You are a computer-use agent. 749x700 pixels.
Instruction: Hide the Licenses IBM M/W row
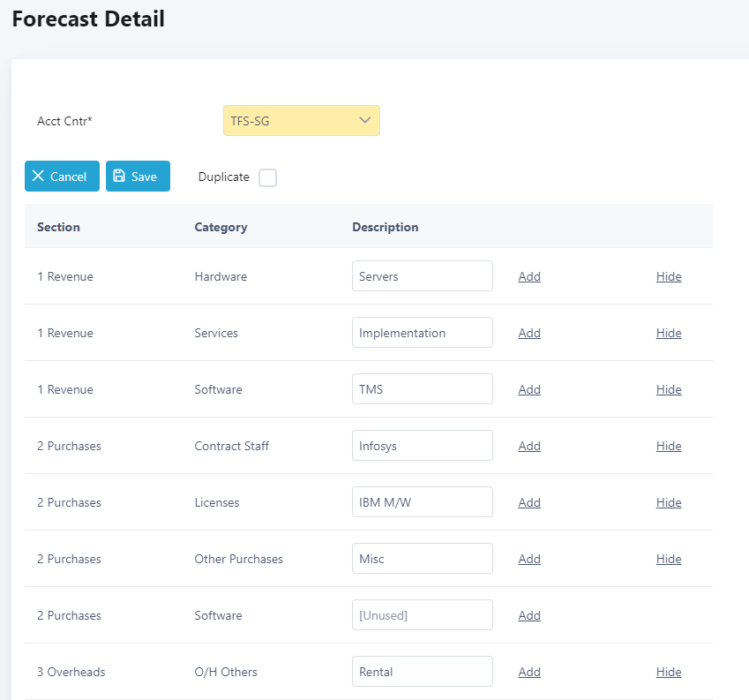point(669,502)
